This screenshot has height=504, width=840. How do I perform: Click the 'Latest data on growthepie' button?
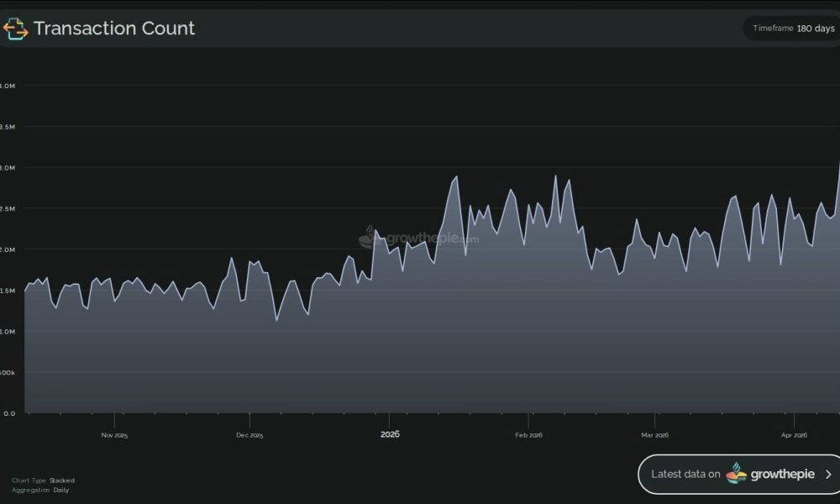[x=739, y=474]
